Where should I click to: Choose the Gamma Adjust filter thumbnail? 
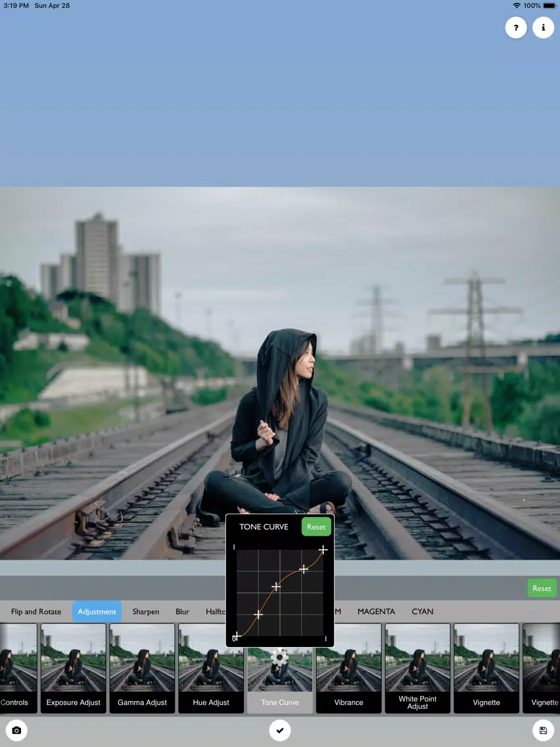click(143, 668)
